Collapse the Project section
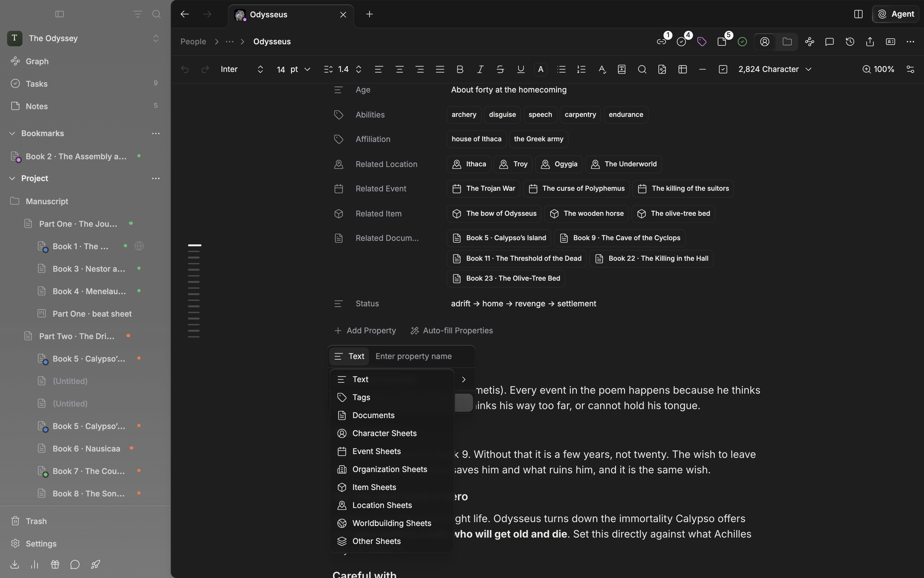 point(12,179)
